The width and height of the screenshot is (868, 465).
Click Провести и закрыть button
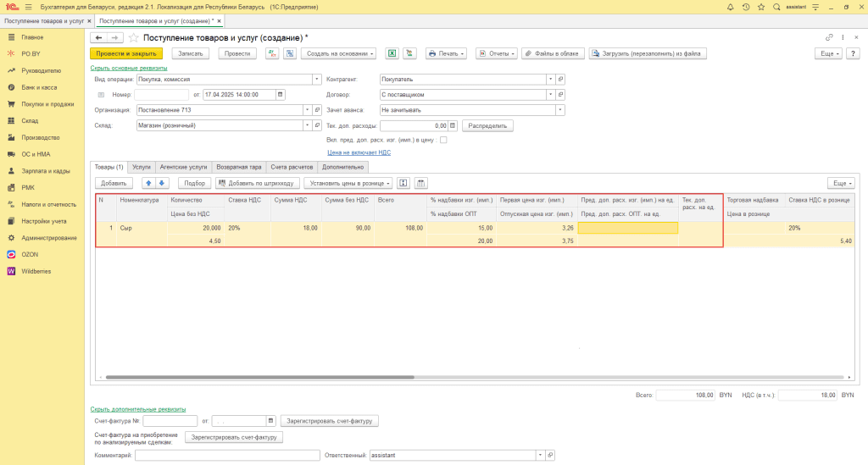tap(126, 53)
